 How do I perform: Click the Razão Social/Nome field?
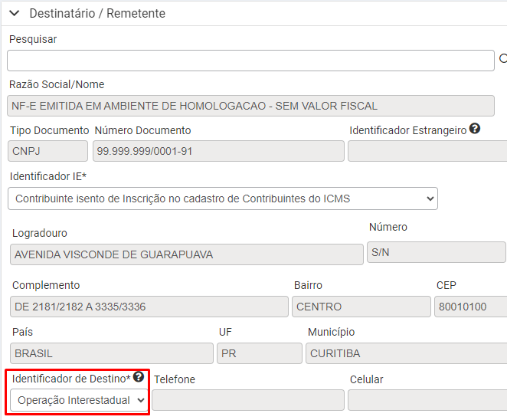point(250,106)
